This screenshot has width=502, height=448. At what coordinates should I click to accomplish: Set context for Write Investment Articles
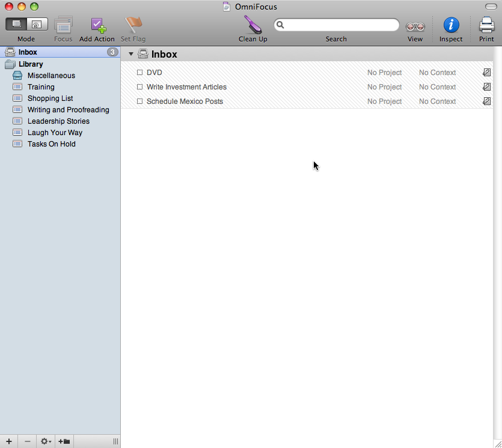pyautogui.click(x=437, y=87)
